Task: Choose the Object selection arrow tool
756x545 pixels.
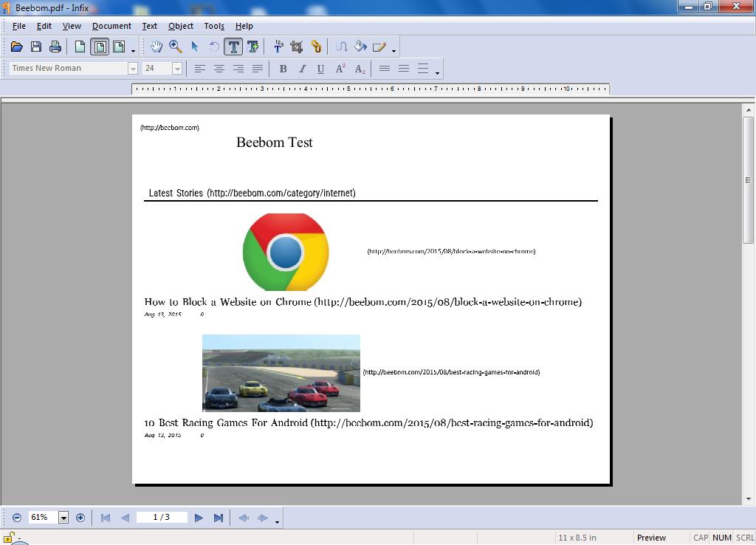Action: 194,46
